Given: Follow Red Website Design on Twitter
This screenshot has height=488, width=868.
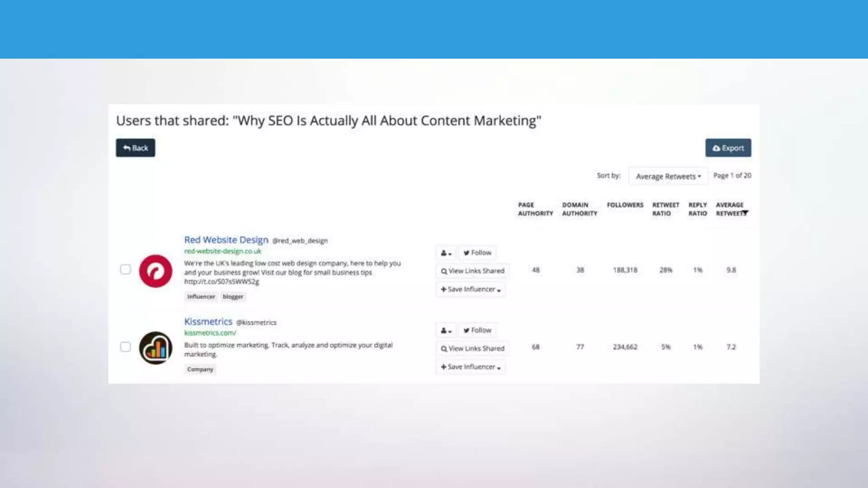Looking at the screenshot, I should pos(477,253).
